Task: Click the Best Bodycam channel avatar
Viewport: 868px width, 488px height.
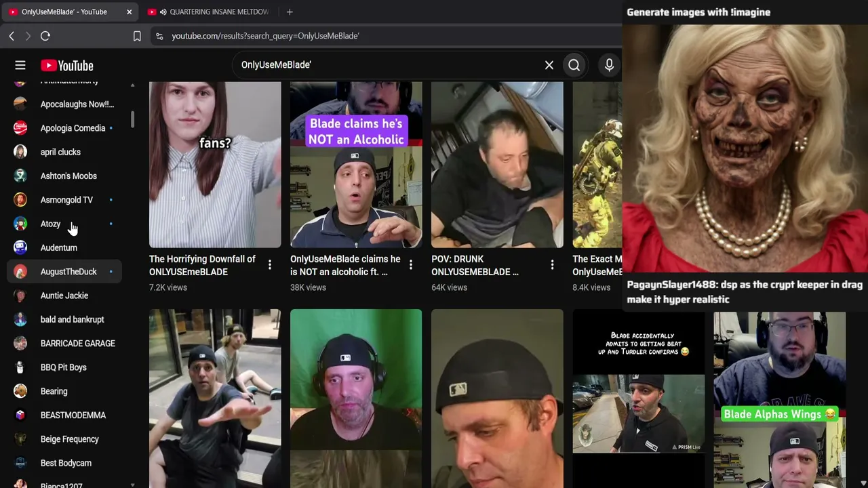Action: pos(20,463)
